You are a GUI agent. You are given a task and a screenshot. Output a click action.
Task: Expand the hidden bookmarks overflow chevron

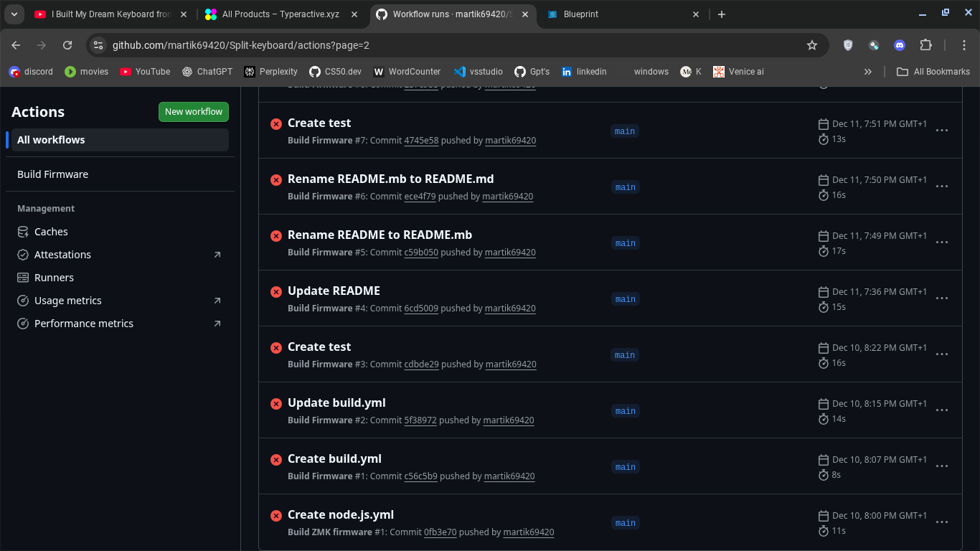(x=868, y=72)
